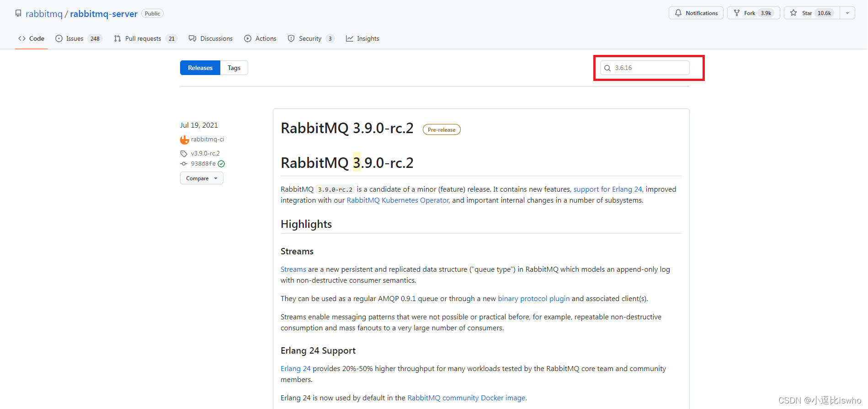This screenshot has height=409, width=868.
Task: Open the rabbitmq-server repository link
Action: tap(104, 14)
